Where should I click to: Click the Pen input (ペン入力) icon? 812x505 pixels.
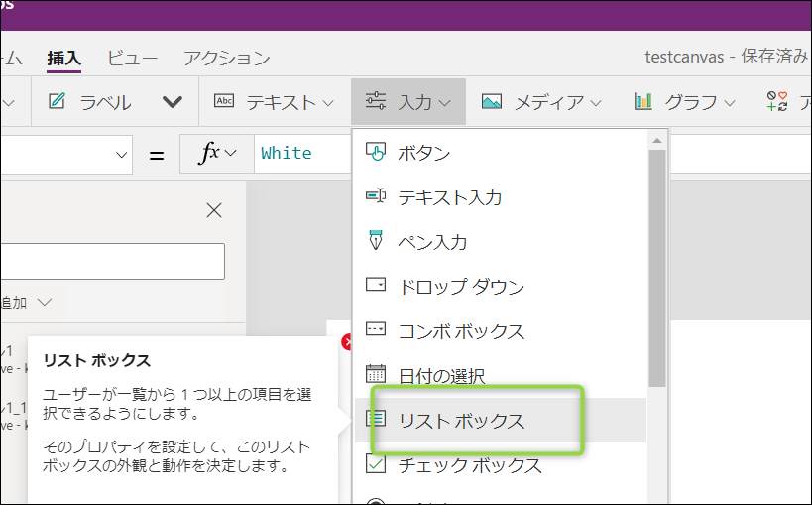click(x=376, y=240)
